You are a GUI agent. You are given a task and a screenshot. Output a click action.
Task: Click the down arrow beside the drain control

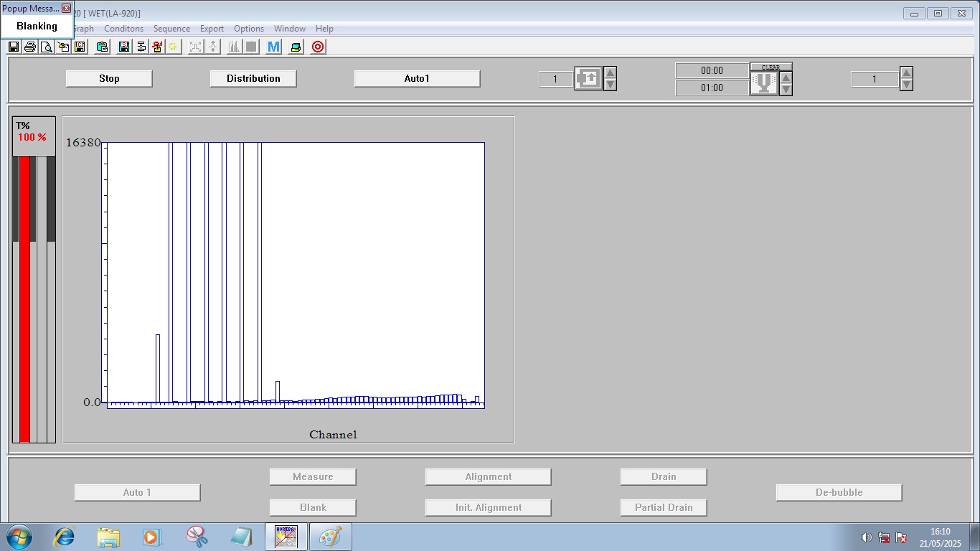tap(786, 90)
